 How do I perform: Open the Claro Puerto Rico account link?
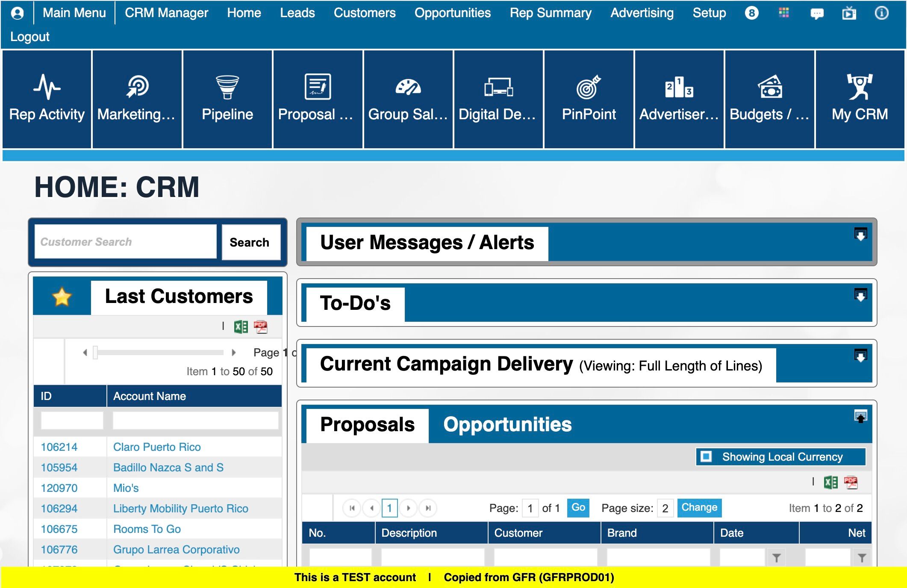click(157, 447)
